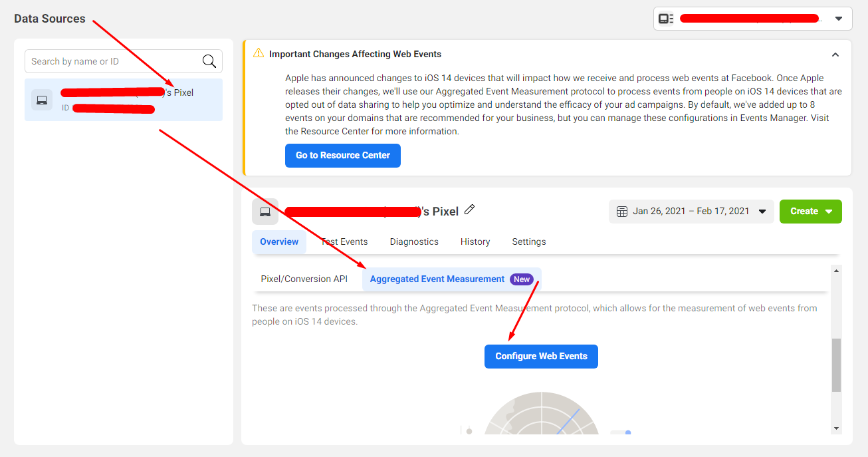
Task: Select the Aggregated Event Measurement tab
Action: (x=452, y=279)
